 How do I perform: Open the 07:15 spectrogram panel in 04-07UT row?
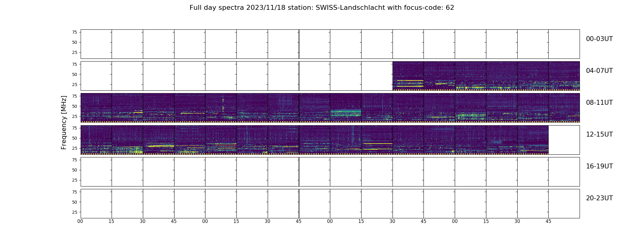click(502, 76)
